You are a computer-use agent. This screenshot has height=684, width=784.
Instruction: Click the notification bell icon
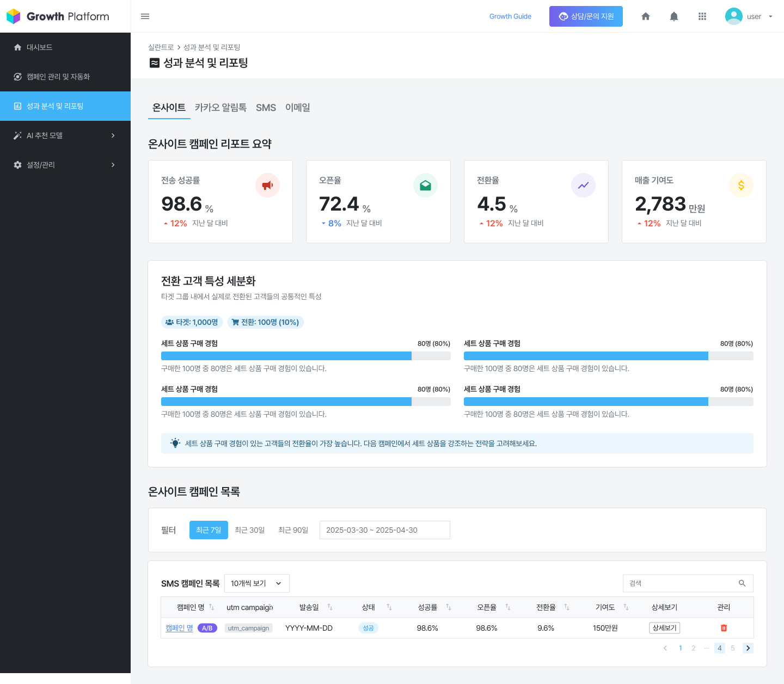(x=673, y=16)
